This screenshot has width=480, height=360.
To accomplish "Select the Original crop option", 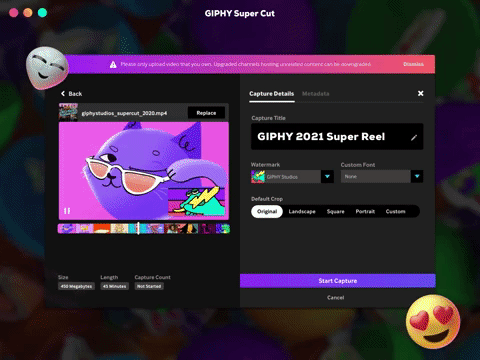I will (267, 211).
